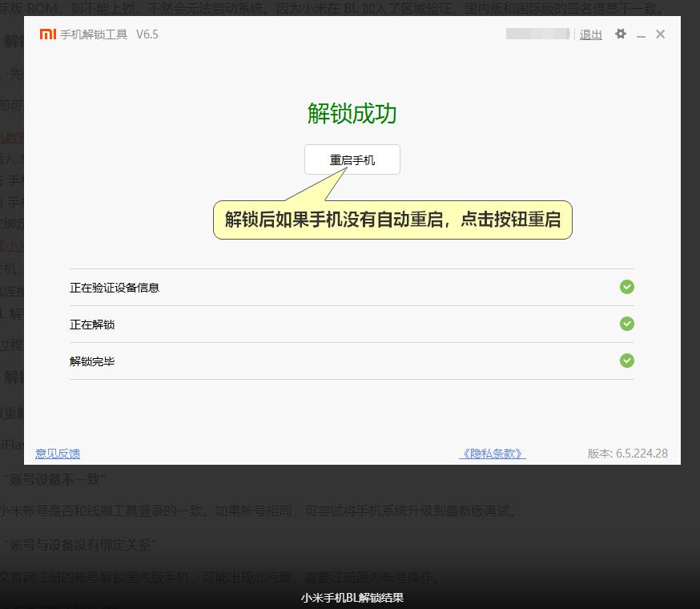This screenshot has width=700, height=609.
Task: Click the 正在验证设备信息 step text
Action: tap(115, 288)
